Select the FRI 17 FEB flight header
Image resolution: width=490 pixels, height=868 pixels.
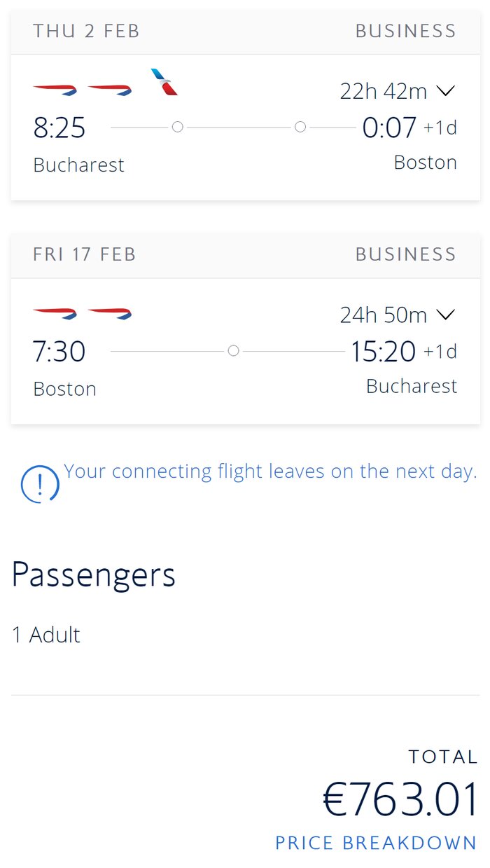click(245, 255)
